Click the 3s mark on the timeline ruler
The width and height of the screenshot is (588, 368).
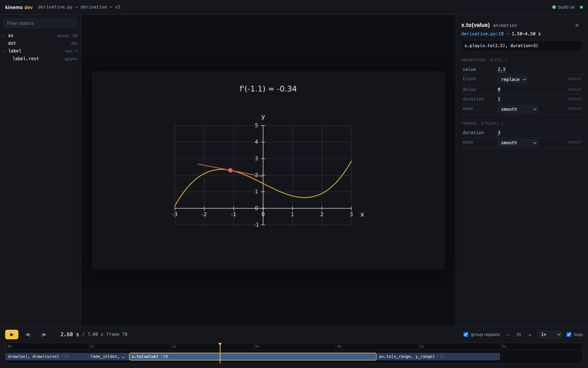click(x=257, y=346)
